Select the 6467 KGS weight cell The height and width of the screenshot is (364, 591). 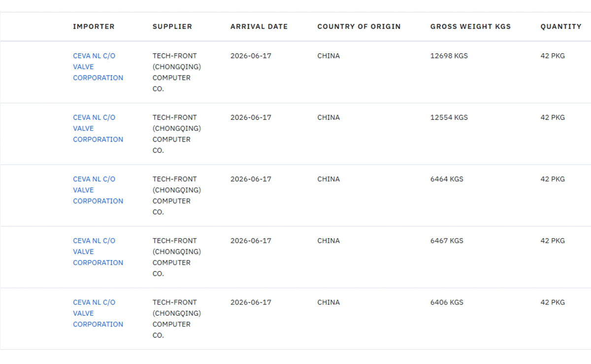point(447,241)
